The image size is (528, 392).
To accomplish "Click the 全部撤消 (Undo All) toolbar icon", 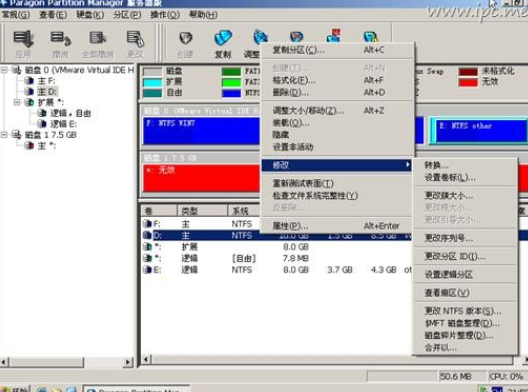I will [98, 38].
